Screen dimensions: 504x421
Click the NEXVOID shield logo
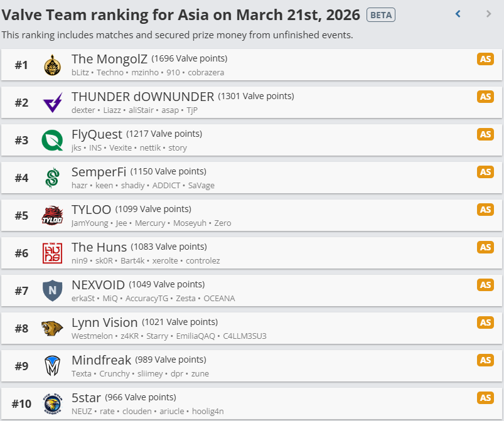[53, 290]
